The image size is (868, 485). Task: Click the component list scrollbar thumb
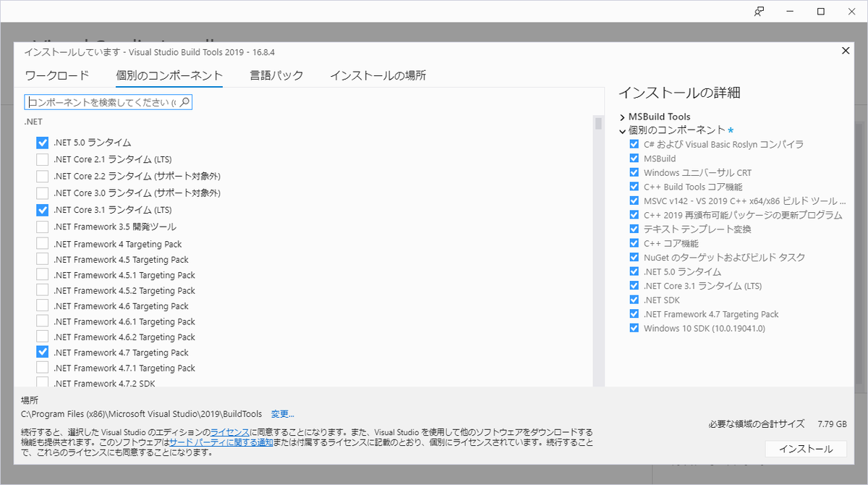598,124
